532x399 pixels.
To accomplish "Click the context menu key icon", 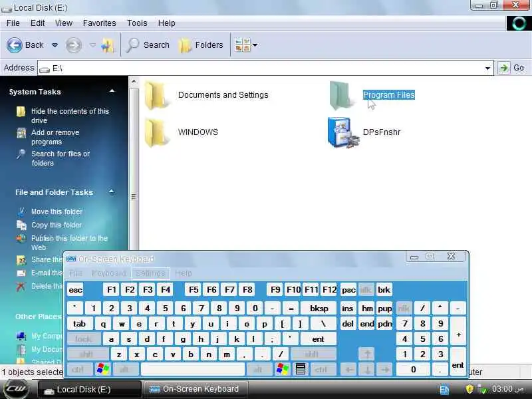I will 301,369.
